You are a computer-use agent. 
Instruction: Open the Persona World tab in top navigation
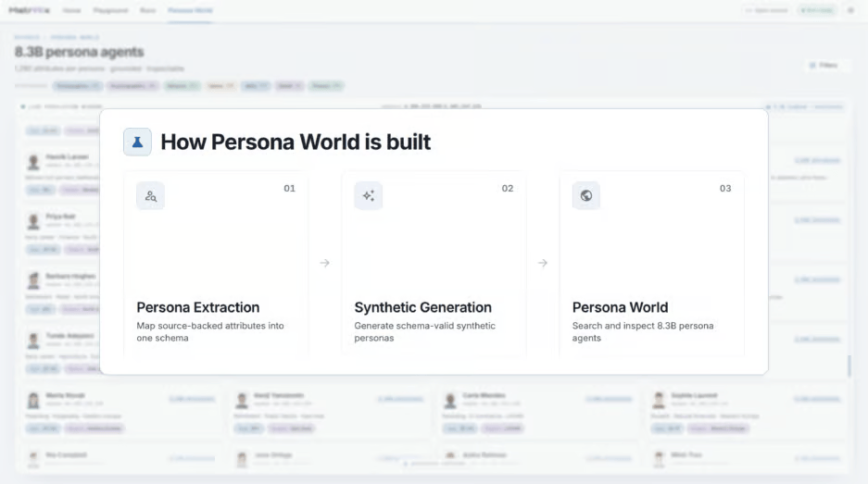point(190,10)
